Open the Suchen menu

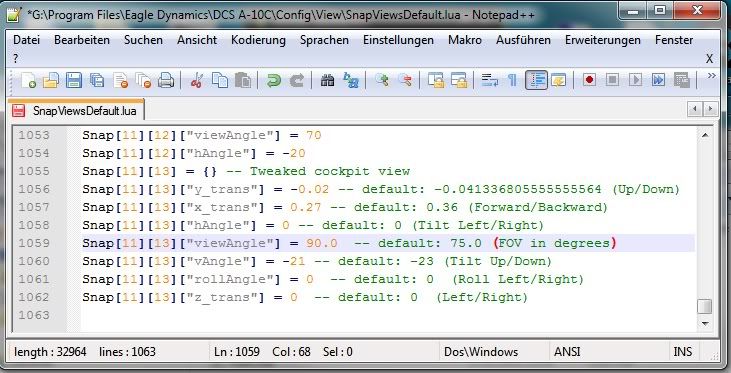(x=144, y=40)
